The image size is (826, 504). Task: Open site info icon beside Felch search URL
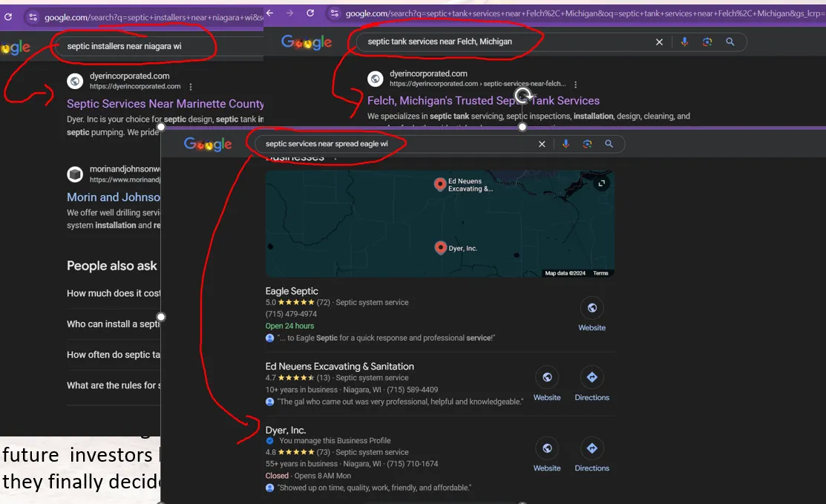tap(334, 13)
